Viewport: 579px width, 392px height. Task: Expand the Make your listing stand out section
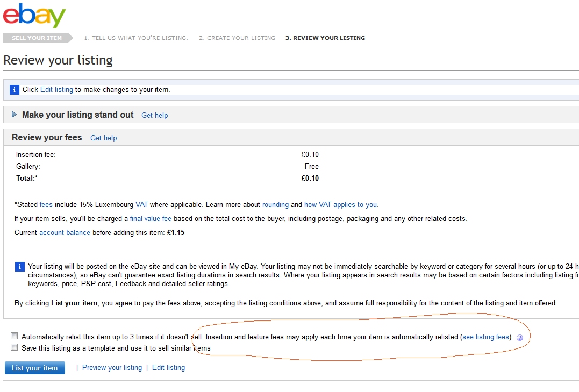(13, 115)
